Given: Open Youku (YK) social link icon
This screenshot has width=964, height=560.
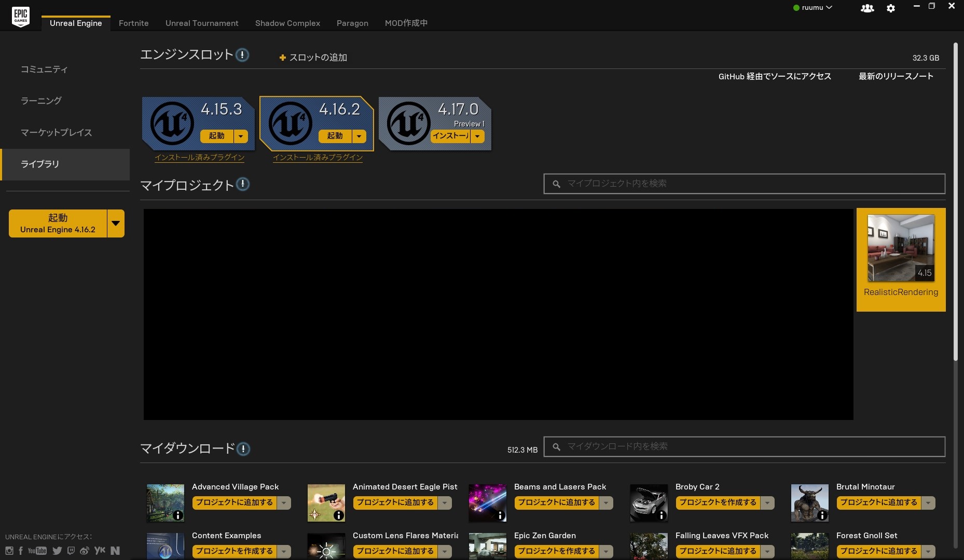Looking at the screenshot, I should [x=100, y=551].
